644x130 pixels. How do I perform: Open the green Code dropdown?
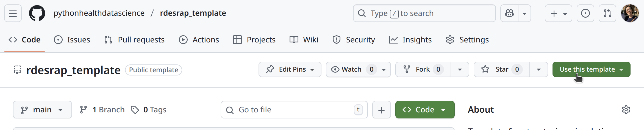[425, 110]
